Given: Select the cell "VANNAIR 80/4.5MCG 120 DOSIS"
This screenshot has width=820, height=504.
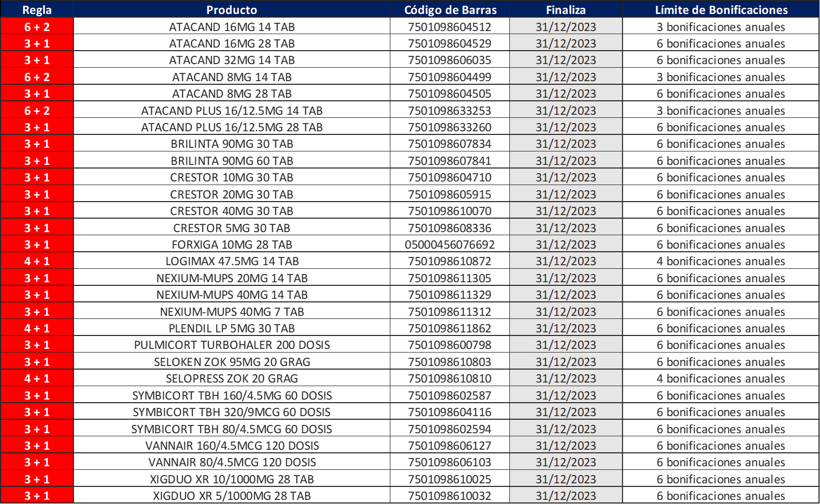Looking at the screenshot, I should (x=232, y=462).
